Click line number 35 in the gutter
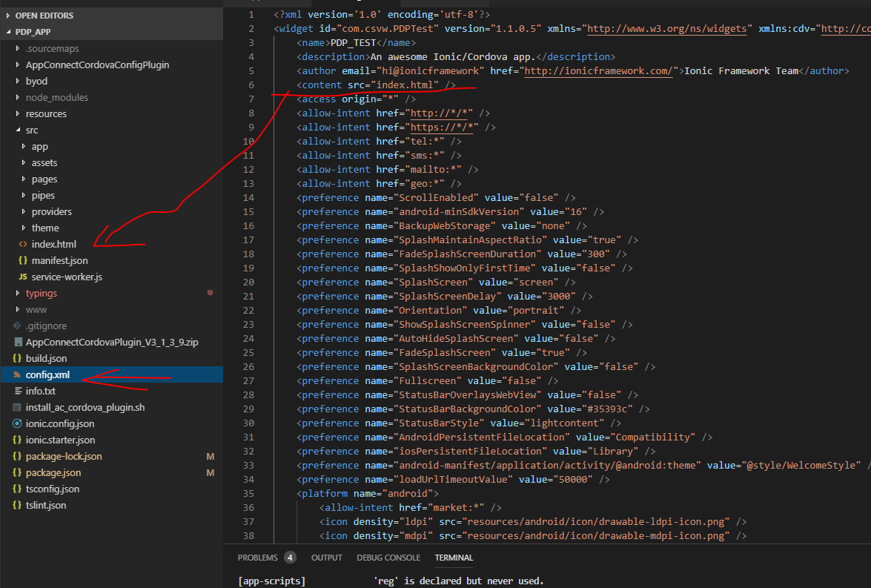This screenshot has width=871, height=588. tap(248, 494)
